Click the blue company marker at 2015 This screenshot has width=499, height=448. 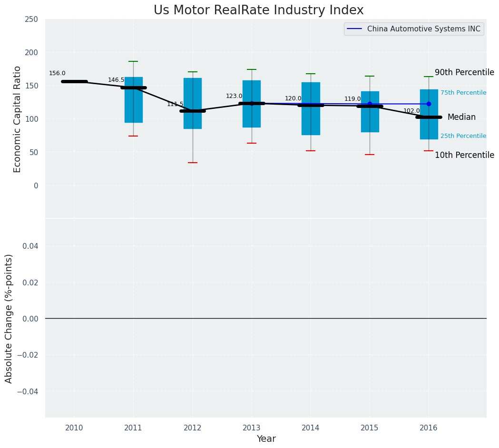[x=370, y=104]
